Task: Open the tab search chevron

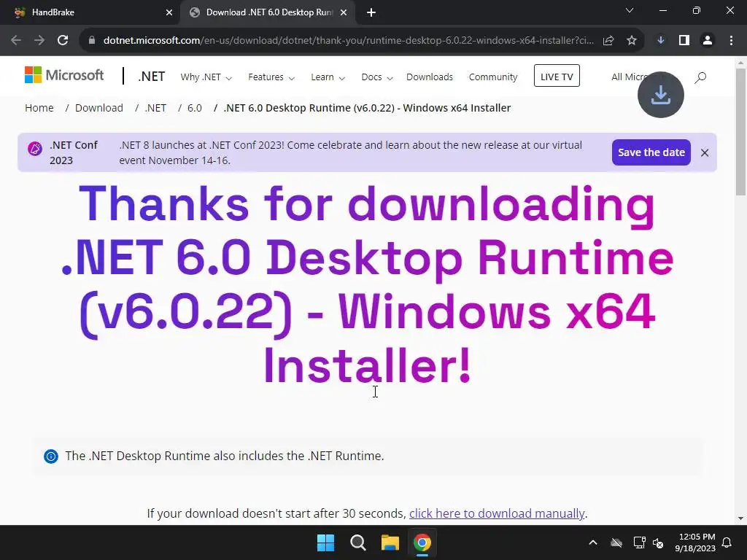Action: 630,10
